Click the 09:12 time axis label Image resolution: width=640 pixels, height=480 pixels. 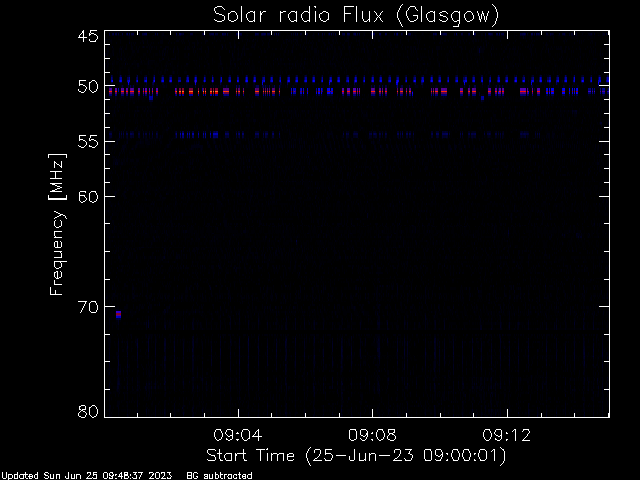click(x=507, y=435)
